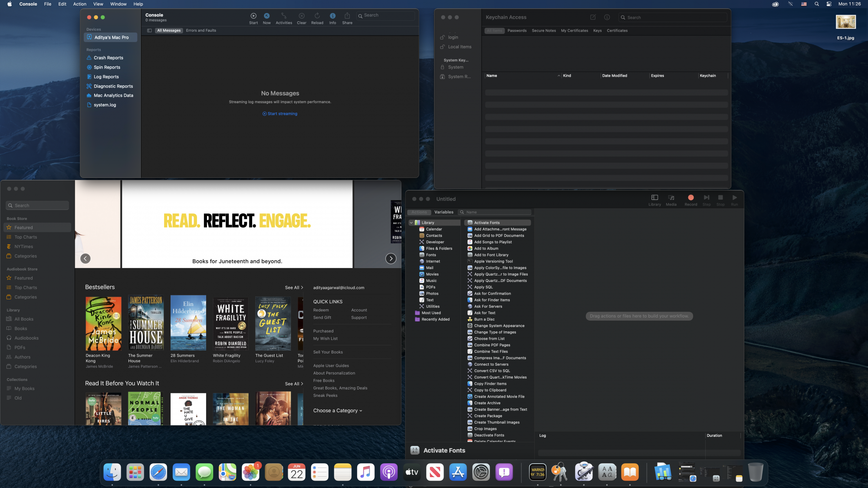The width and height of the screenshot is (868, 488).
Task: Open The Summer House book cover
Action: tap(146, 323)
